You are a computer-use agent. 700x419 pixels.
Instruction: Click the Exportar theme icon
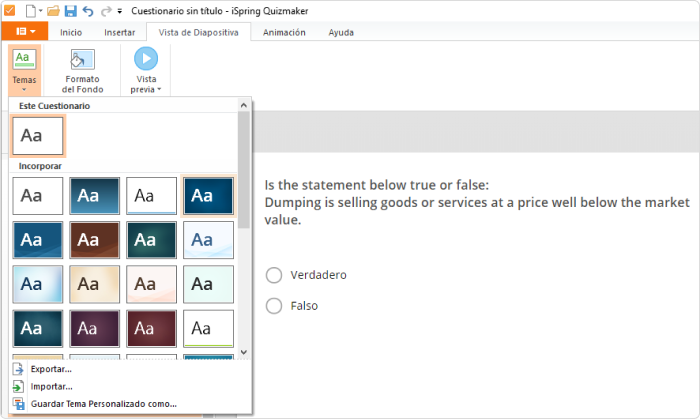point(18,369)
